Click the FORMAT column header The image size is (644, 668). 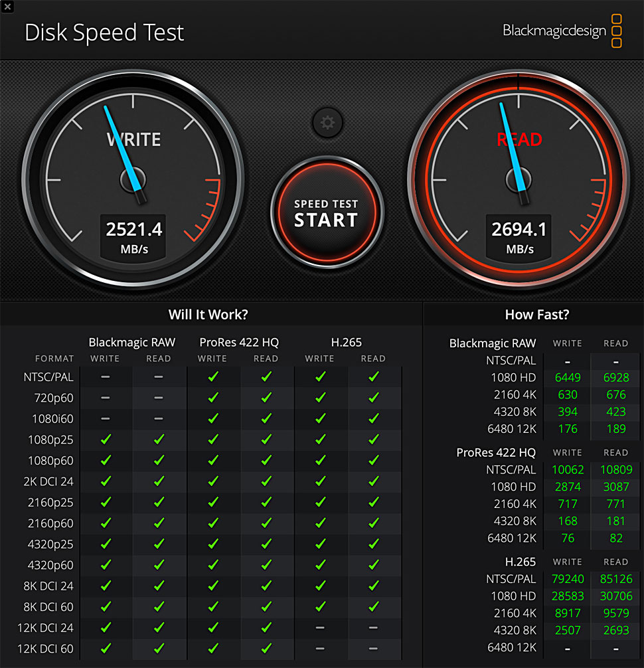[x=54, y=359]
